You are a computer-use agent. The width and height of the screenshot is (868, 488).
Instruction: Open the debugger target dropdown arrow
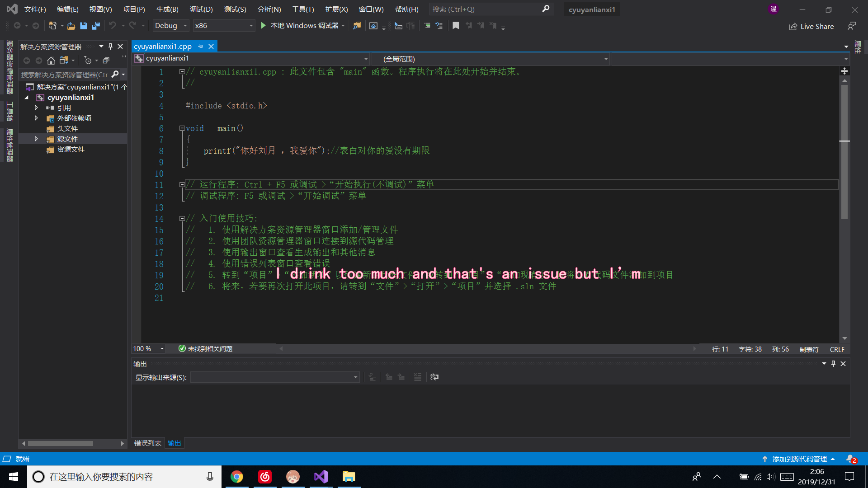tap(343, 26)
